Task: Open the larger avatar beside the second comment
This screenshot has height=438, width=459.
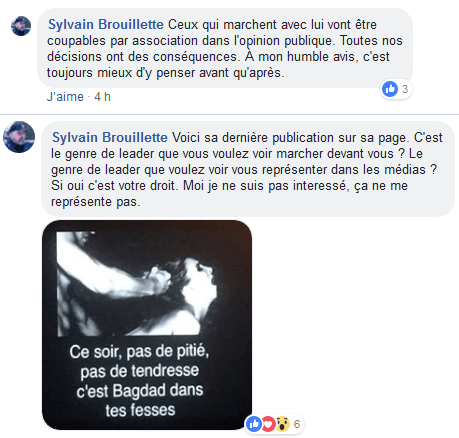Action: point(19,137)
